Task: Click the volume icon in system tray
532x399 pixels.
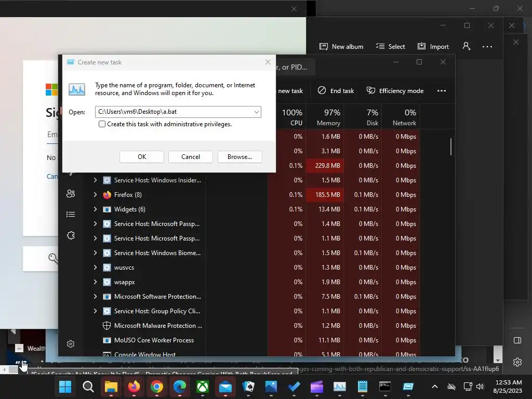Action: pyautogui.click(x=480, y=387)
